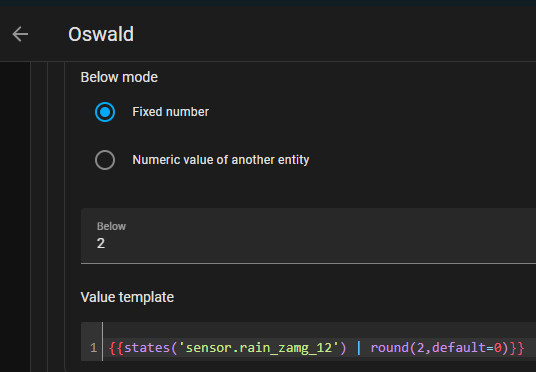Screen dimensions: 536x372
Task: Go back using the left arrow icon
Action: point(20,34)
